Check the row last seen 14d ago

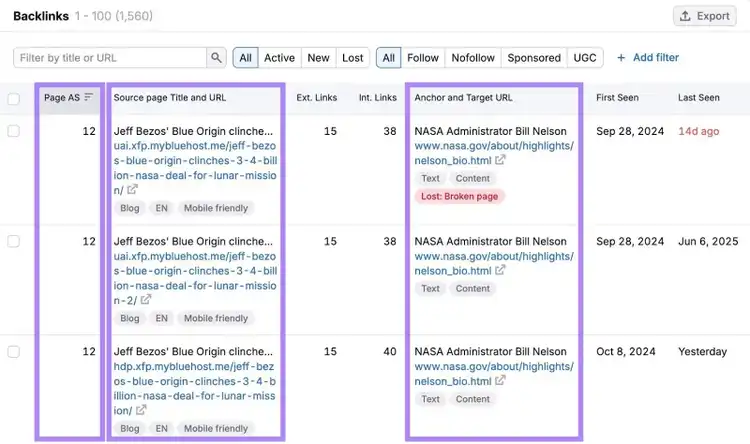pos(14,131)
